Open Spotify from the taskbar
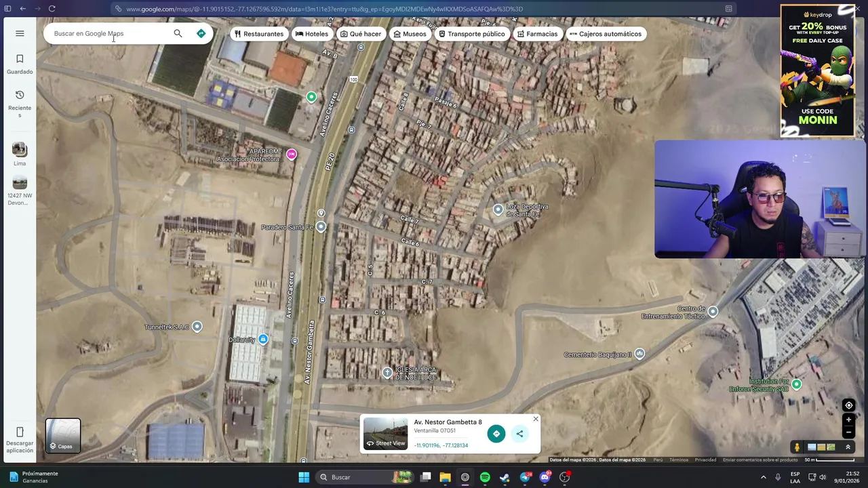The image size is (868, 488). [485, 477]
